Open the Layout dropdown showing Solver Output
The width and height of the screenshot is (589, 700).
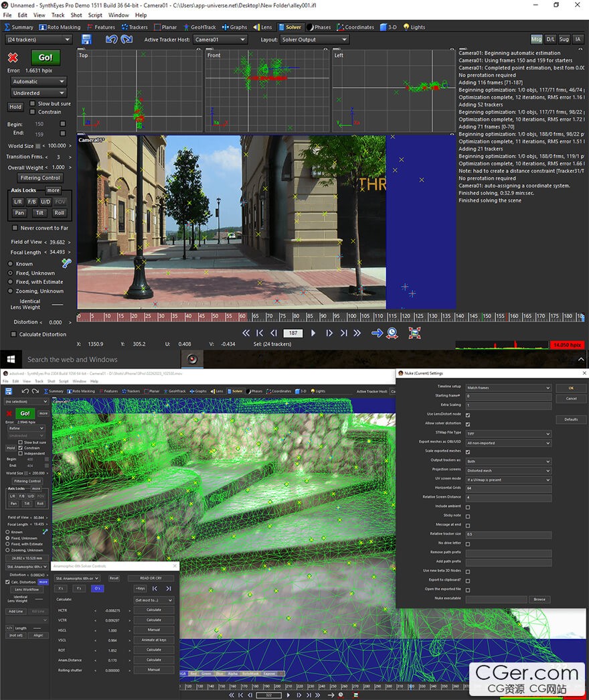tap(315, 40)
